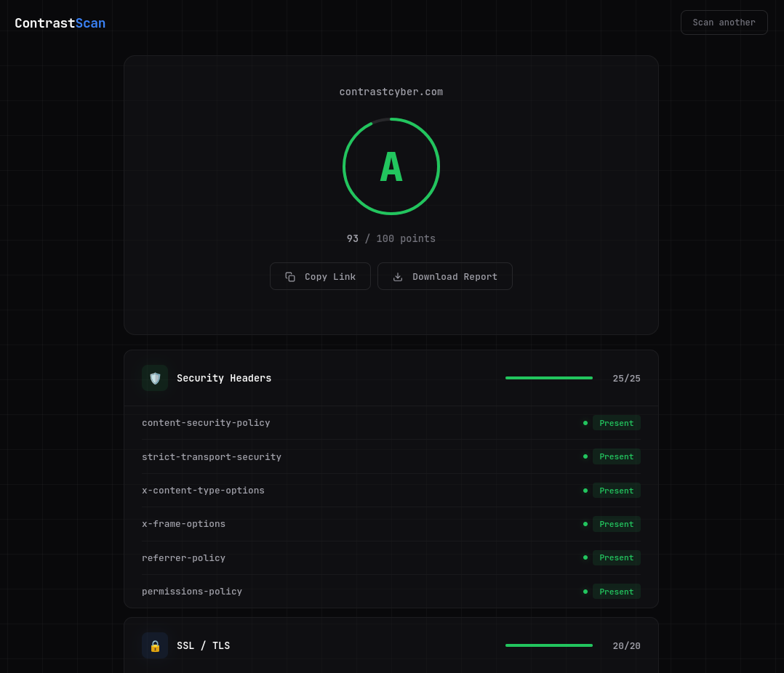Screen dimensions: 784x673
Task: Select the content-security-policy row label
Action: pyautogui.click(x=206, y=423)
